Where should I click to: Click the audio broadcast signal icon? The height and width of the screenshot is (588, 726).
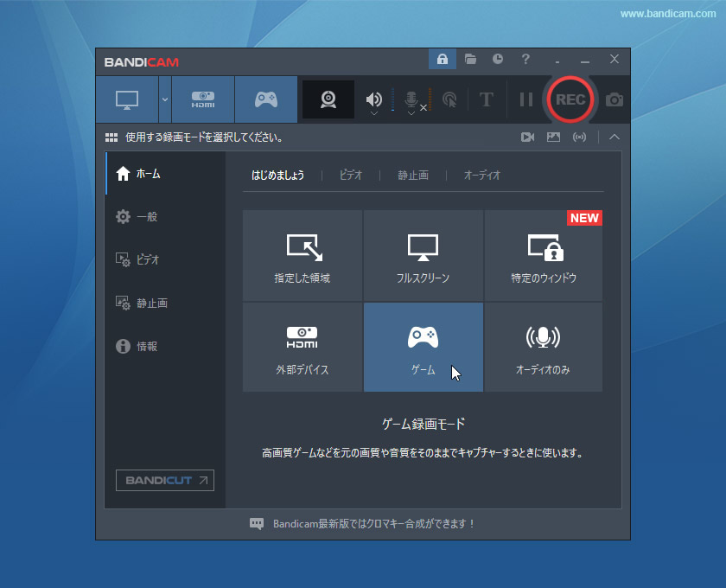click(x=579, y=137)
